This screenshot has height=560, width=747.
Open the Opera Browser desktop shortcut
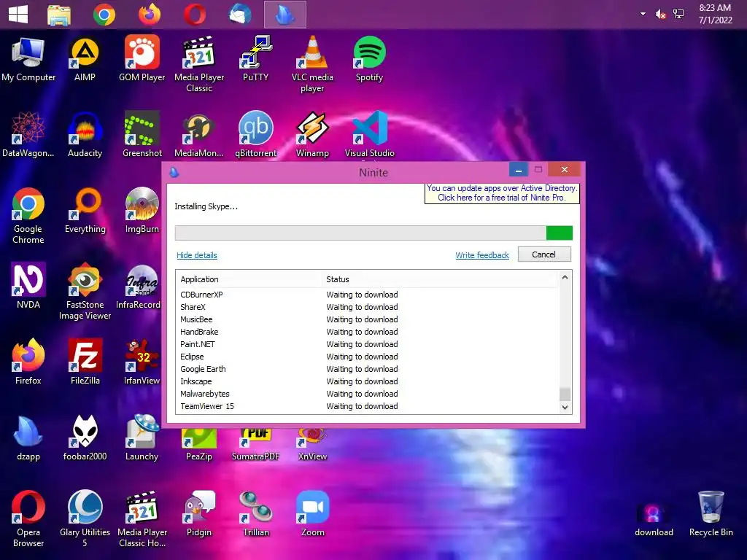(x=28, y=519)
